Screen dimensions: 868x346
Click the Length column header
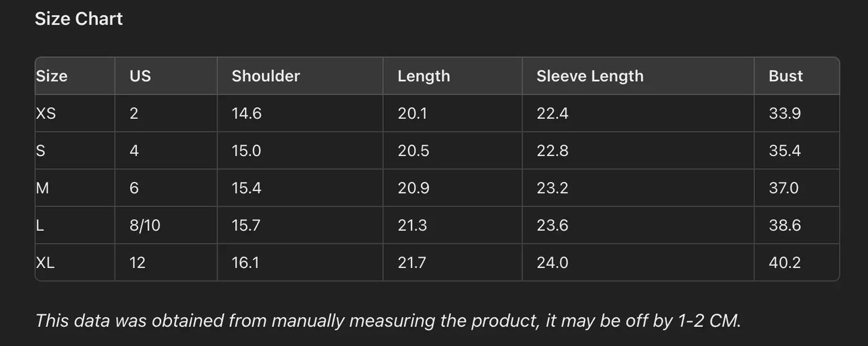click(x=423, y=76)
